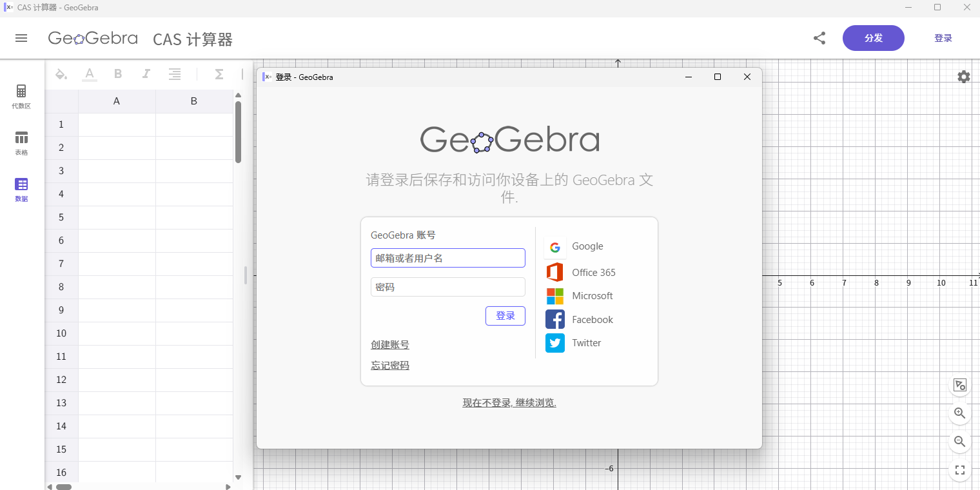The height and width of the screenshot is (490, 980).
Task: Click 登录 link in top header
Action: [x=943, y=38]
